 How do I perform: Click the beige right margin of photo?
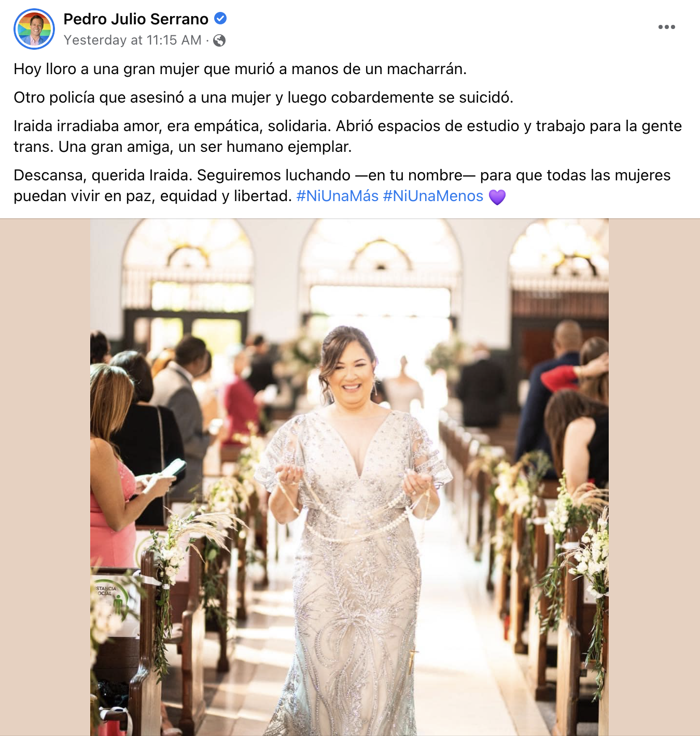coord(654,477)
